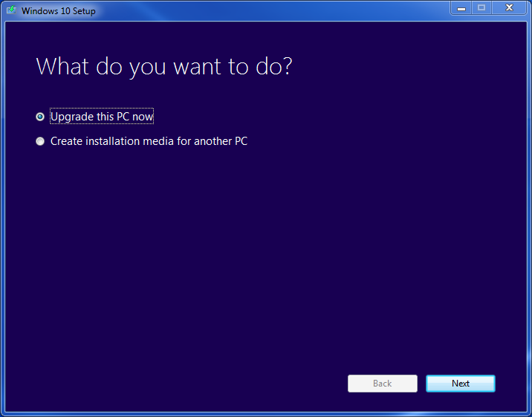This screenshot has width=532, height=417.
Task: Click the Next button
Action: click(461, 384)
